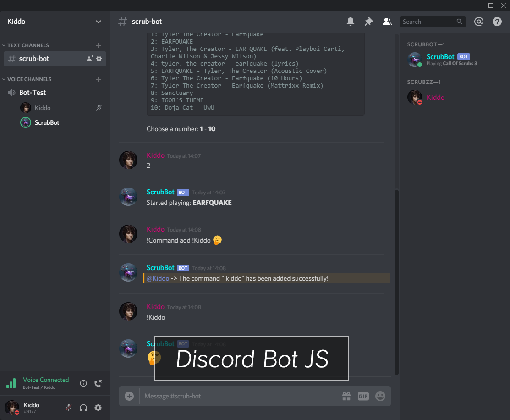Click the chat messages scrollbar
The height and width of the screenshot is (420, 510).
[x=396, y=282]
